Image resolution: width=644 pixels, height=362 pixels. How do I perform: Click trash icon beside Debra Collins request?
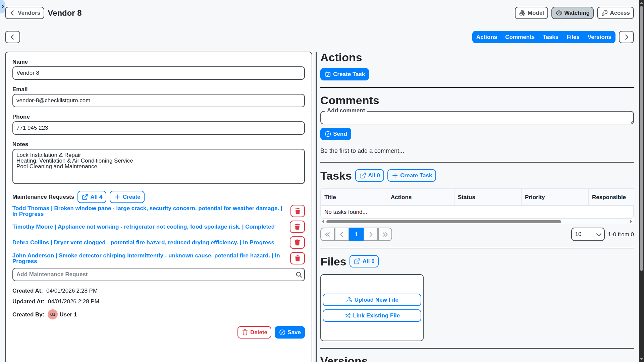pyautogui.click(x=297, y=243)
